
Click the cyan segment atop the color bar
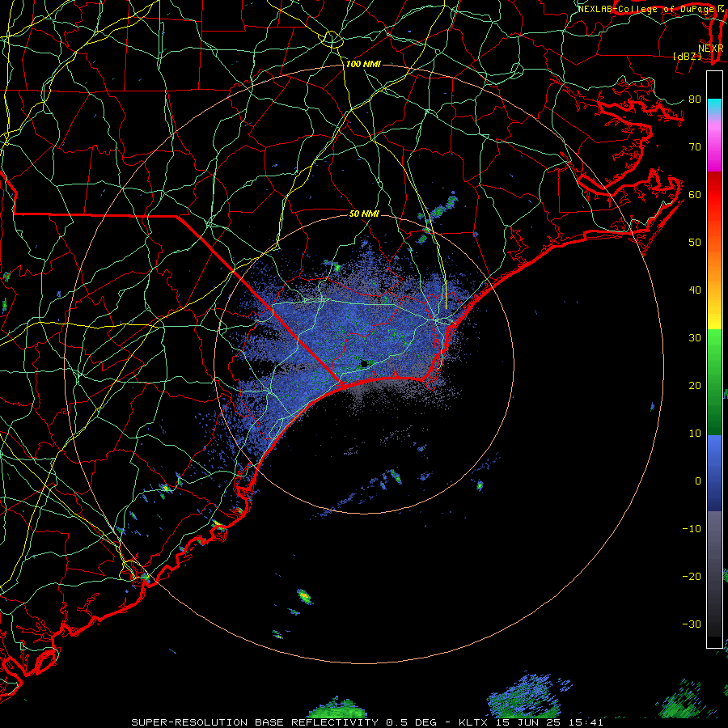(x=714, y=106)
